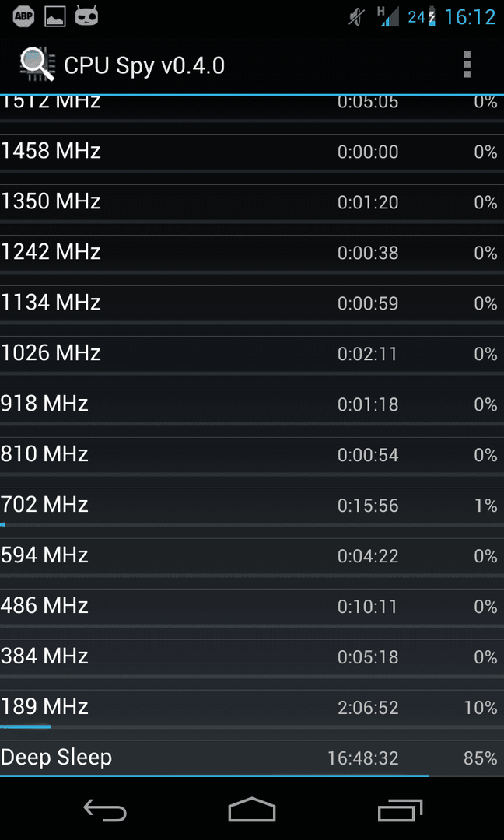Tap the CPU Spy magnifier app icon

click(37, 65)
